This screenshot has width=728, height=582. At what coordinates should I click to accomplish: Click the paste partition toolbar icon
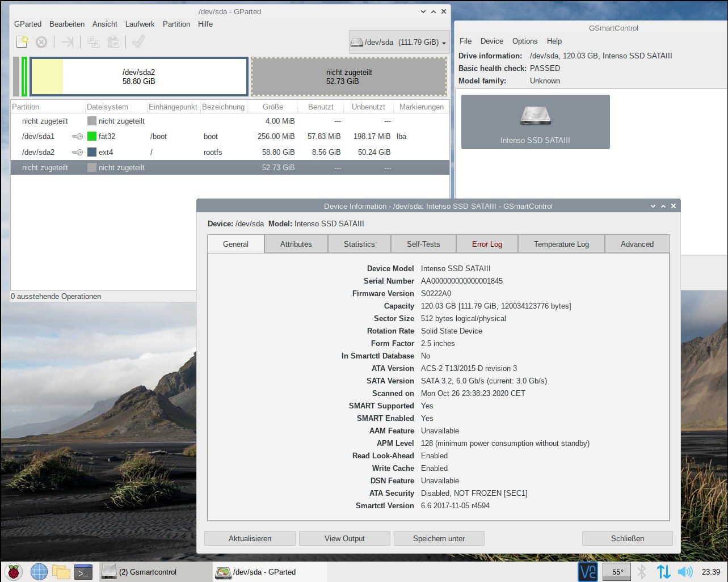113,42
